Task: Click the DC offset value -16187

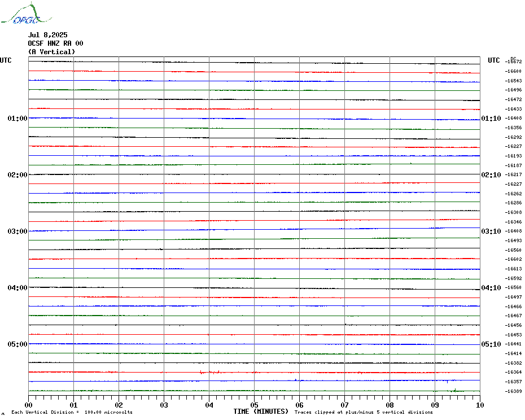Action: 513,165
